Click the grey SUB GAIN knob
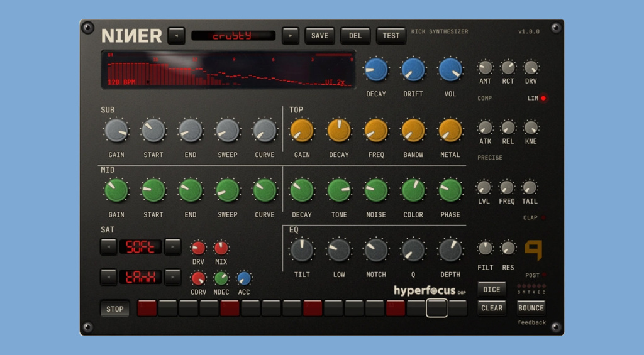Viewport: 644px width, 355px height. pos(116,131)
